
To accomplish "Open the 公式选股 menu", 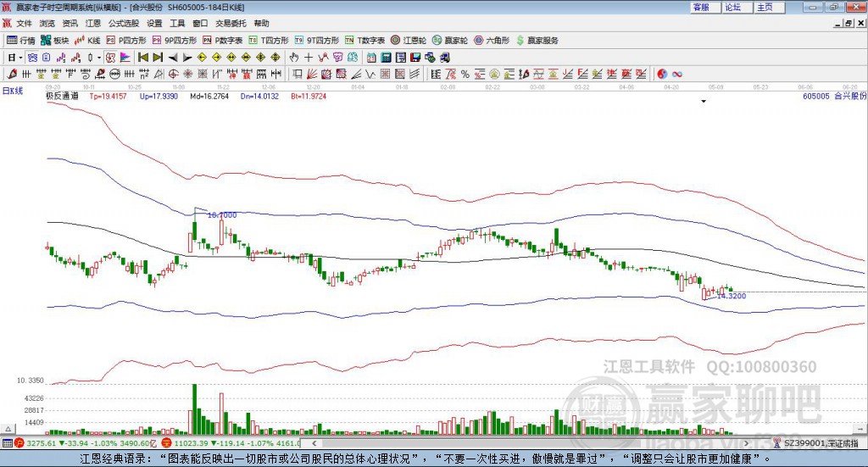I will [124, 23].
